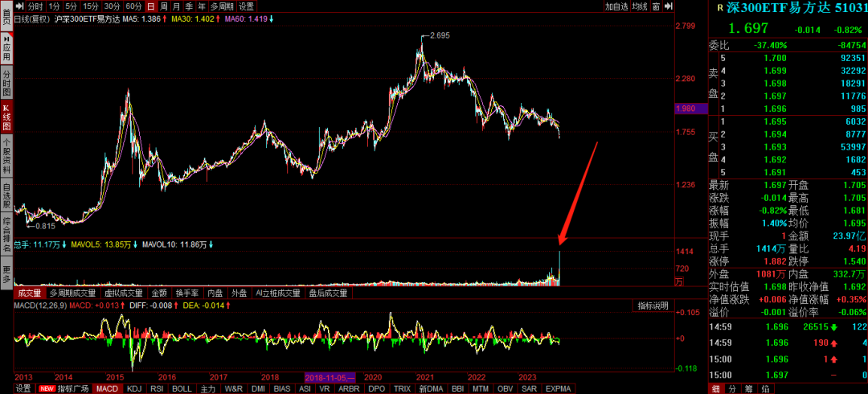Select the 换手率 tab
Viewport: 868px width, 394px height.
pos(187,293)
